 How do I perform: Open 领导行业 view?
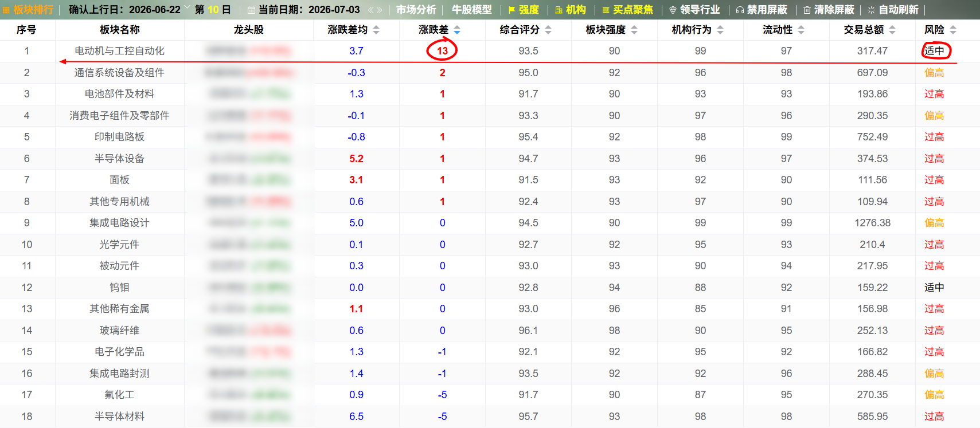(x=694, y=10)
